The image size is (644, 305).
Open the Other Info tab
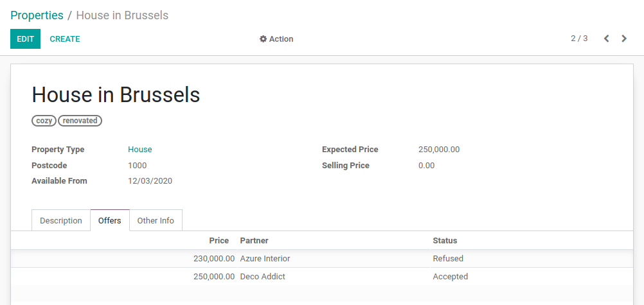coord(156,220)
